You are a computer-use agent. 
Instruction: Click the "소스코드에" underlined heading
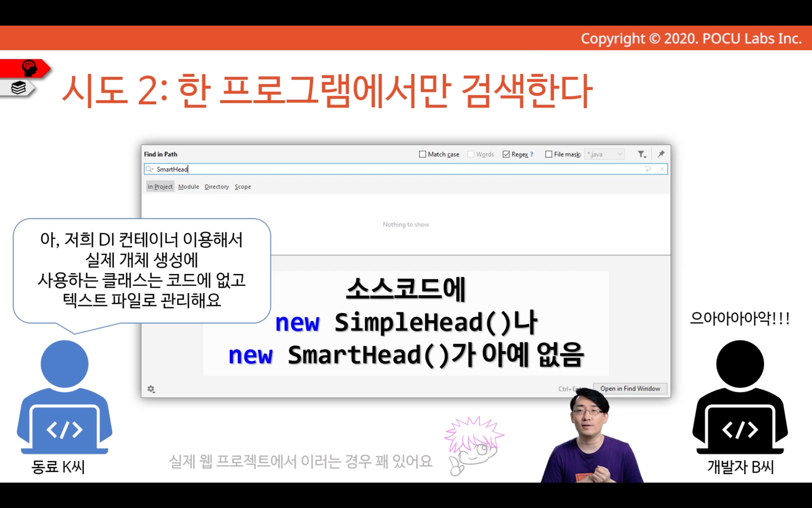[x=406, y=289]
